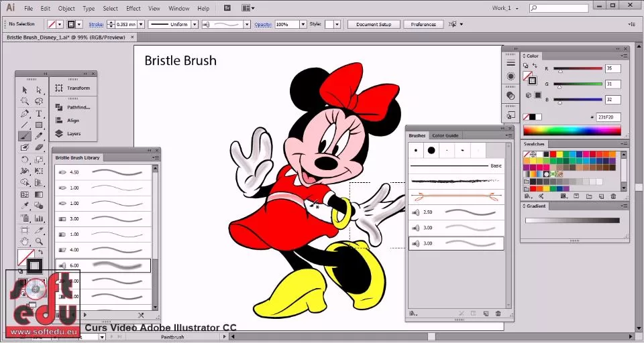Open the Stroke panel icon in right dock
Screen dimensions: 644x343
point(511,63)
